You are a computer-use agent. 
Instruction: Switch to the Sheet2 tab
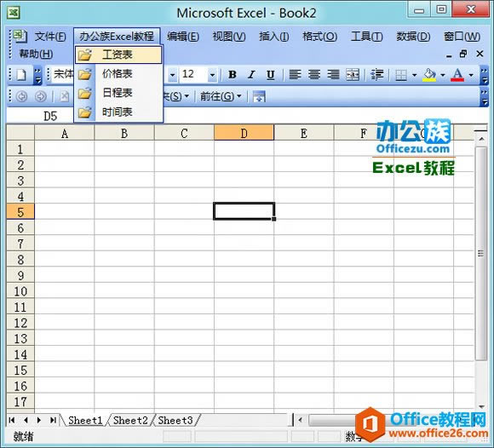[x=130, y=420]
